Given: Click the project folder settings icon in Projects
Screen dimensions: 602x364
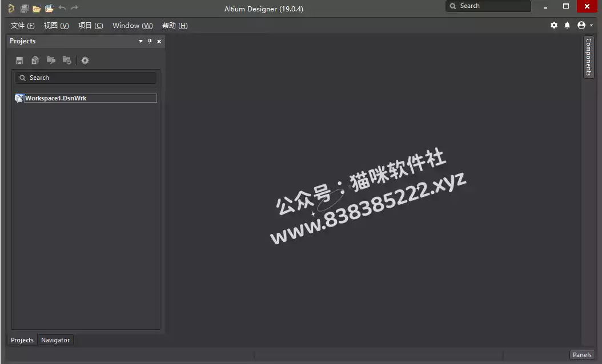Looking at the screenshot, I should (67, 60).
